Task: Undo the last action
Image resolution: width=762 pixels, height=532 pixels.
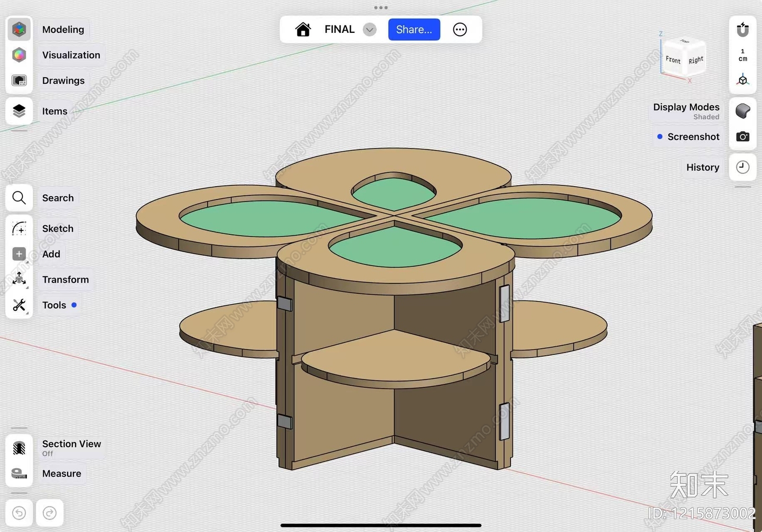Action: 19,513
